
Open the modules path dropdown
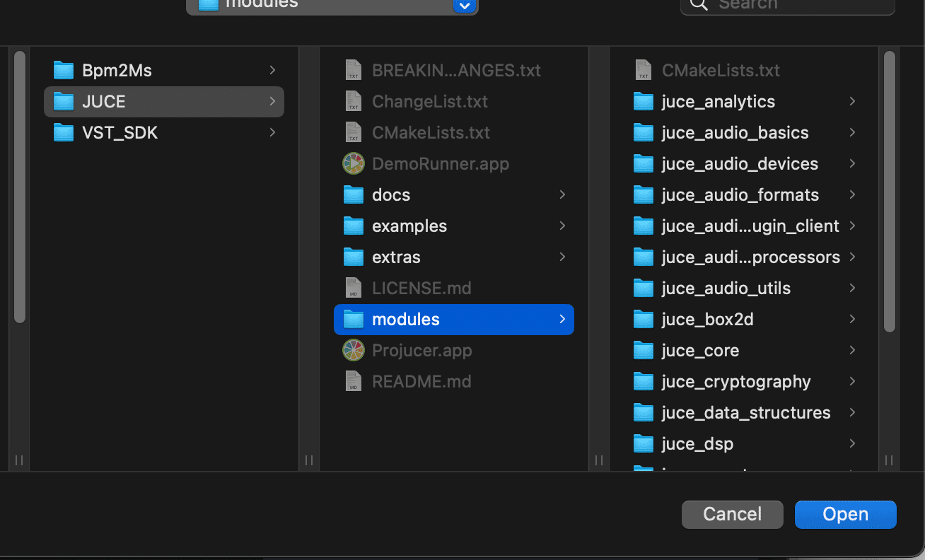point(464,6)
